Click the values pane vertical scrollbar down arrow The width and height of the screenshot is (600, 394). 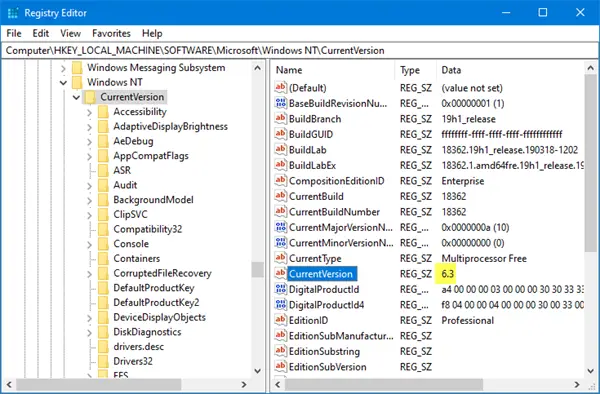(x=590, y=371)
